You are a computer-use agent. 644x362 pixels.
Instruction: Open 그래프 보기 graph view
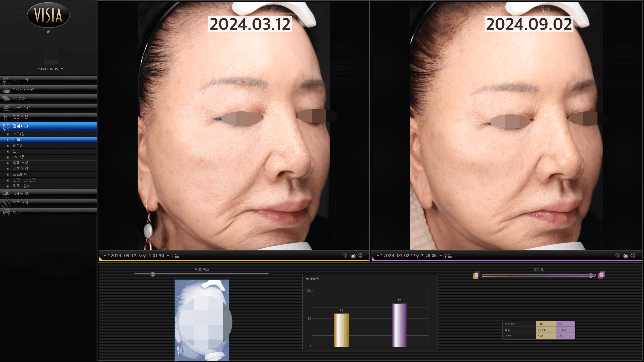[x=48, y=193]
